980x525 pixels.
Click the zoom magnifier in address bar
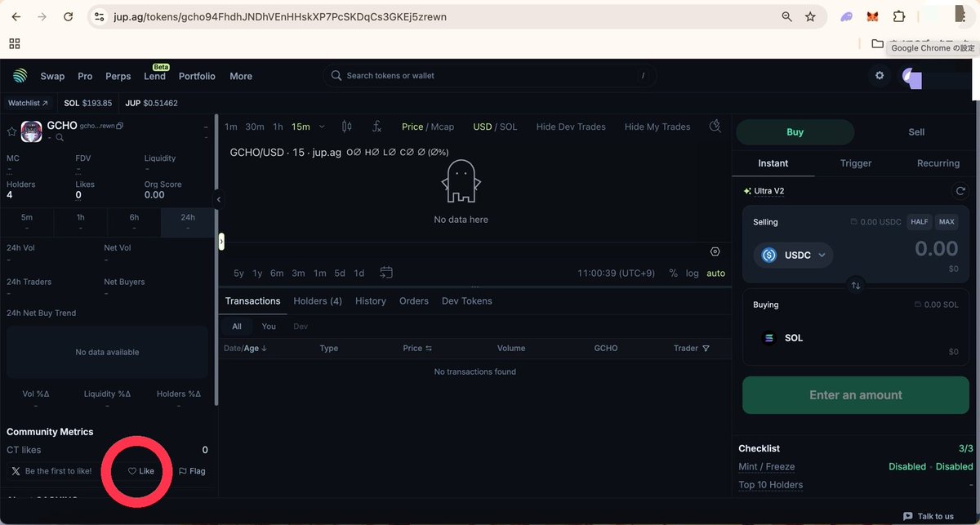coord(787,16)
